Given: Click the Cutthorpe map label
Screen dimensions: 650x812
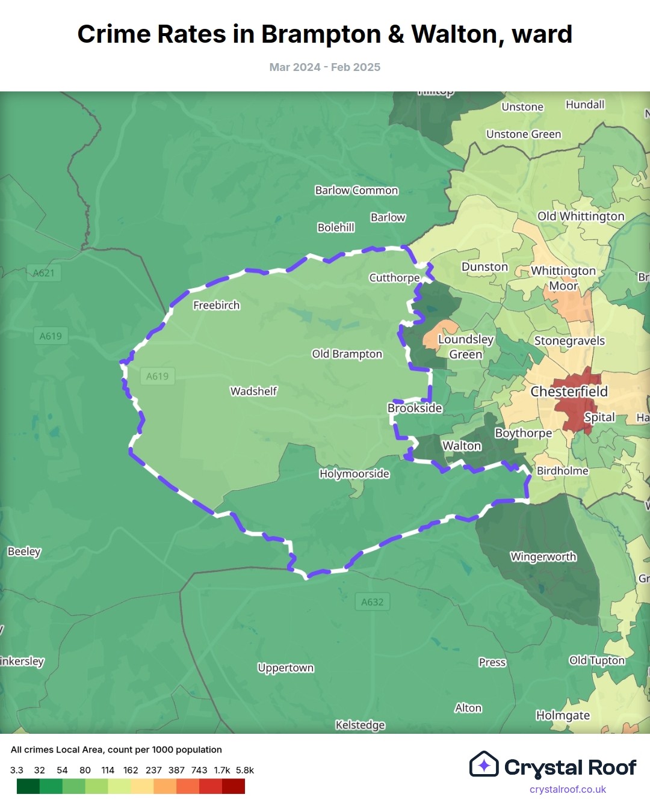Looking at the screenshot, I should pyautogui.click(x=394, y=278).
